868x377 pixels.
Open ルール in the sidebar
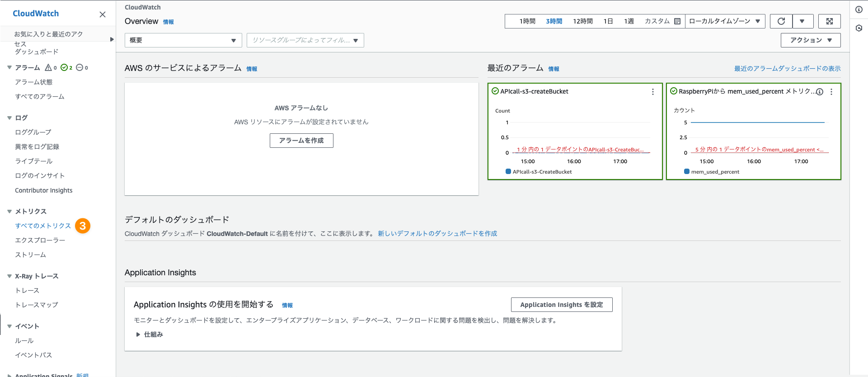coord(24,340)
